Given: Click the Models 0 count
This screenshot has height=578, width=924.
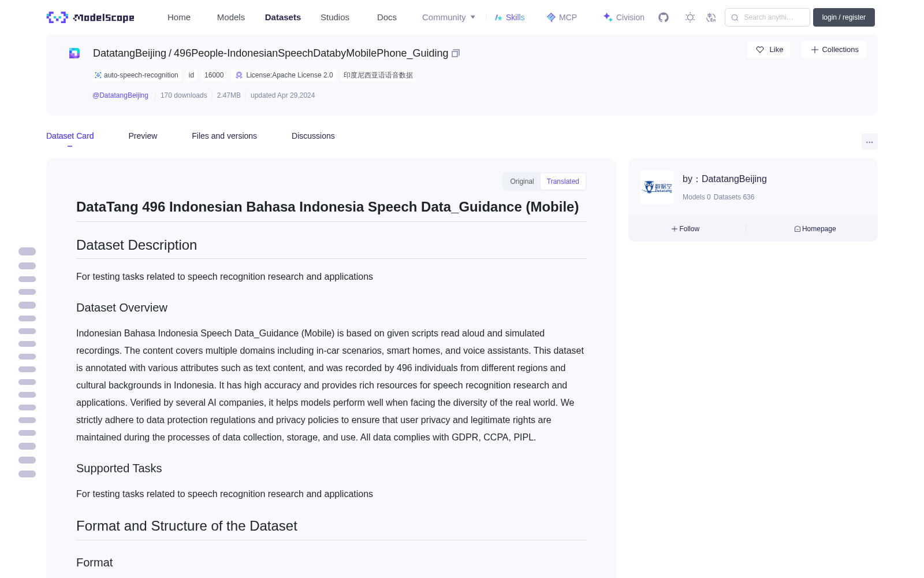Looking at the screenshot, I should 696,197.
